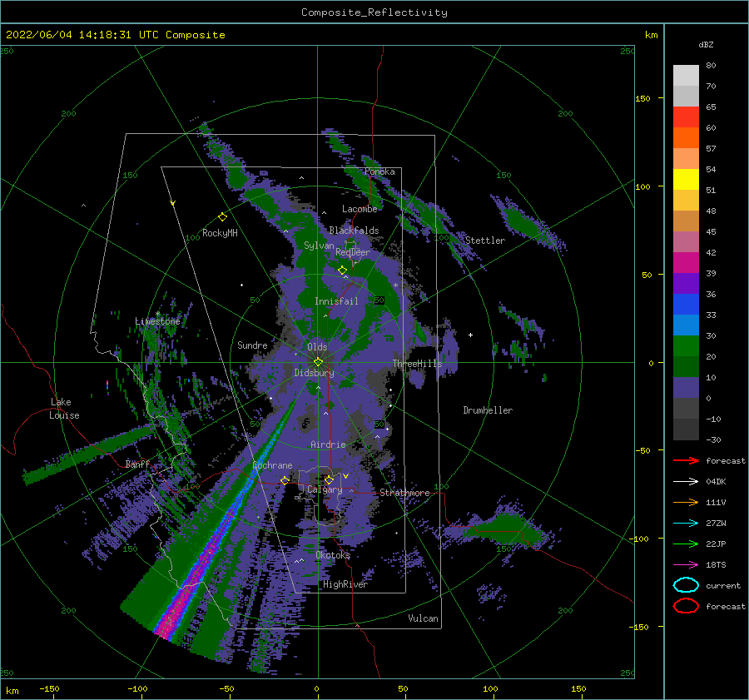749x700 pixels.
Task: Select the orange 111V arrow legend icon
Action: [x=686, y=502]
